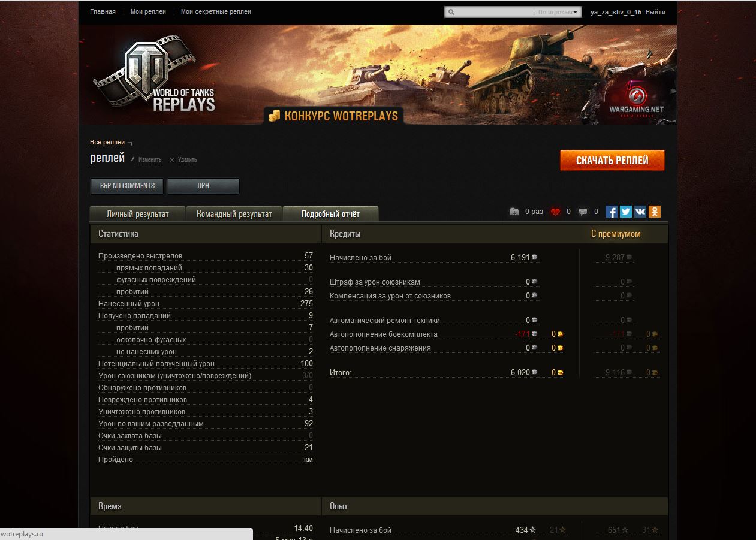Click the red heart like icon

coord(555,212)
